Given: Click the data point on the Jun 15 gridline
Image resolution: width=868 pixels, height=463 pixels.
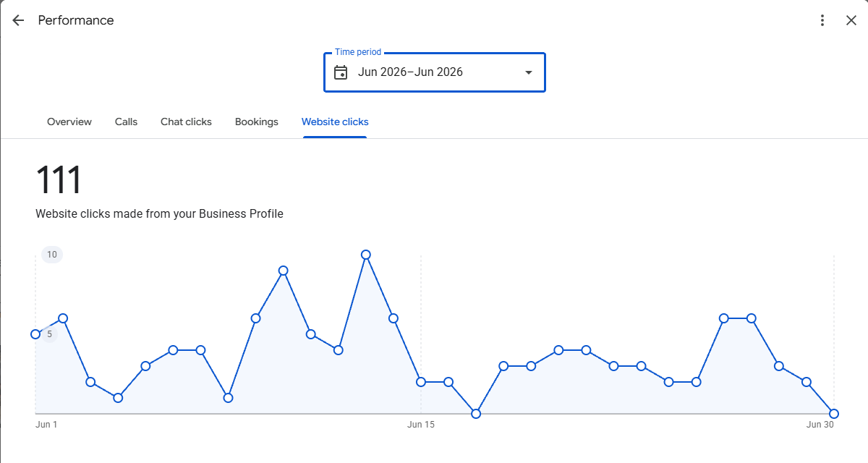Looking at the screenshot, I should (421, 382).
